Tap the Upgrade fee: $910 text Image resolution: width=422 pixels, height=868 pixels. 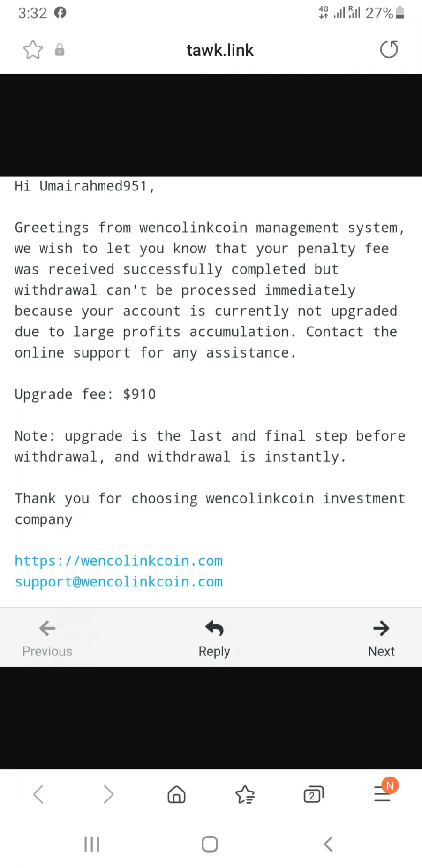pyautogui.click(x=85, y=394)
